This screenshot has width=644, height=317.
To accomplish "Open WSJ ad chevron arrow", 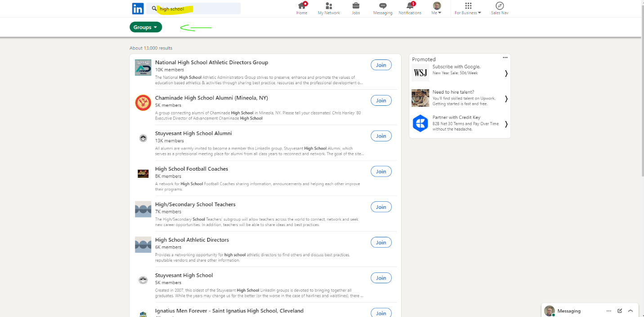I will click(506, 73).
